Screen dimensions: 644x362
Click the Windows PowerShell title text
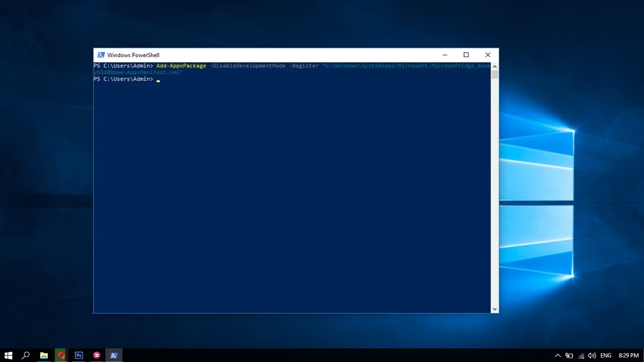pos(133,55)
